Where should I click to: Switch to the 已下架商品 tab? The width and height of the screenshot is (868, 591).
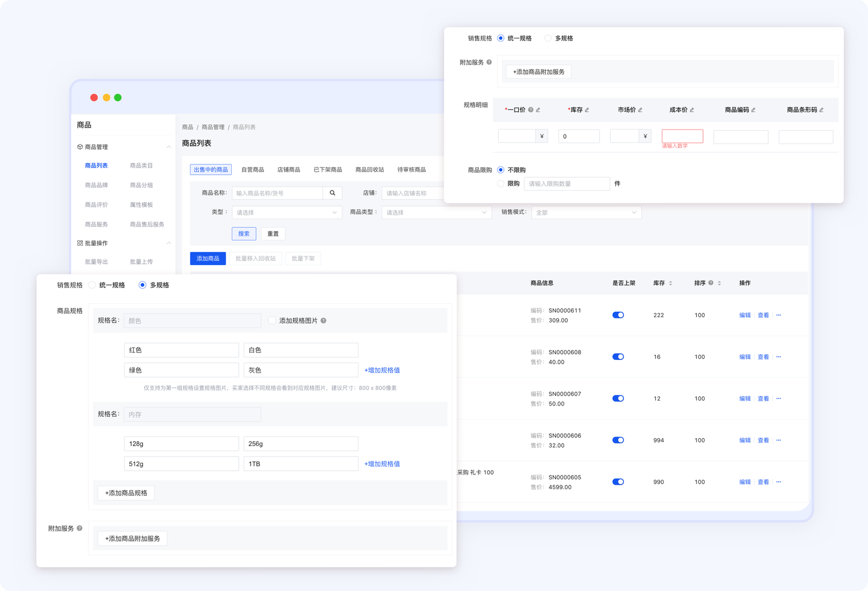point(328,170)
